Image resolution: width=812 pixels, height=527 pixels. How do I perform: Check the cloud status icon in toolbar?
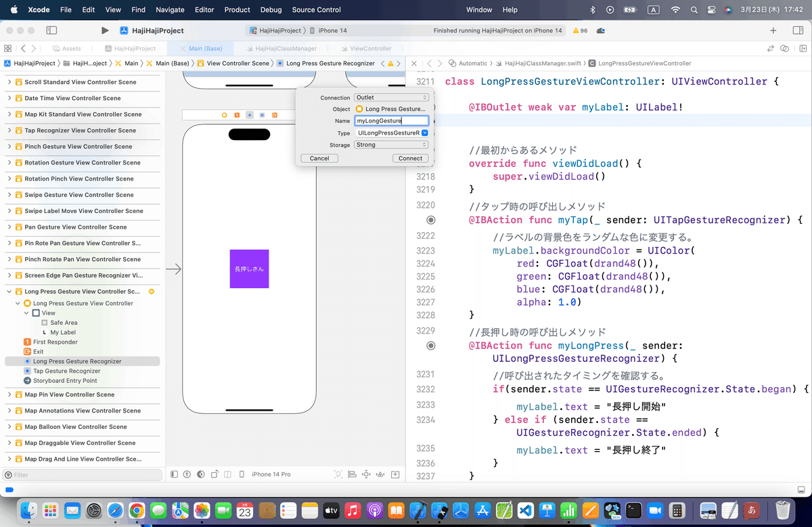601,30
